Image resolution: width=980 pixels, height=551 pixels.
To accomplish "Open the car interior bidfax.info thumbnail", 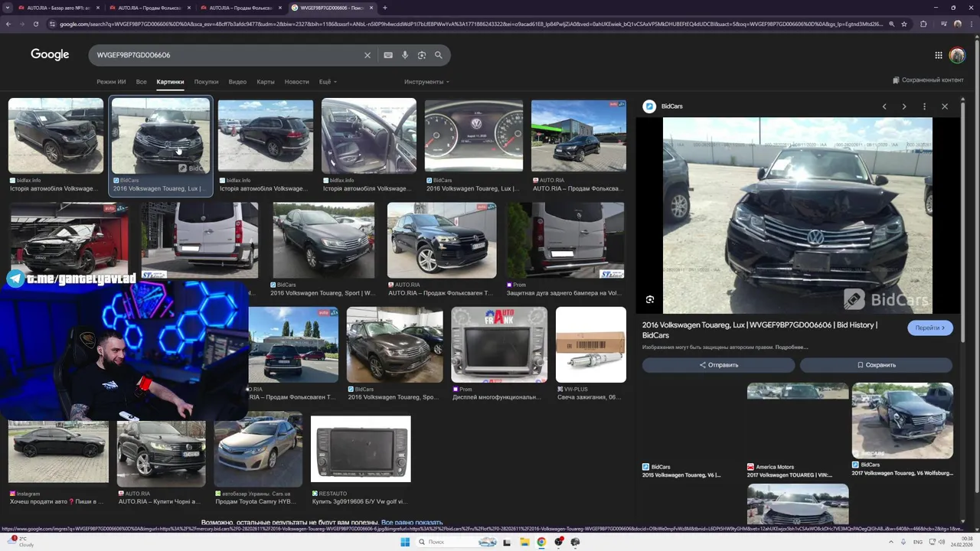I will [x=369, y=135].
